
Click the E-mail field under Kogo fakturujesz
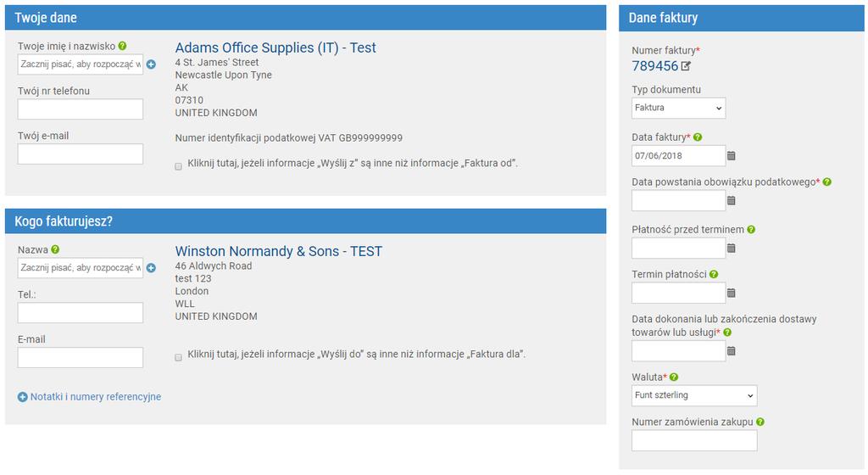(81, 358)
